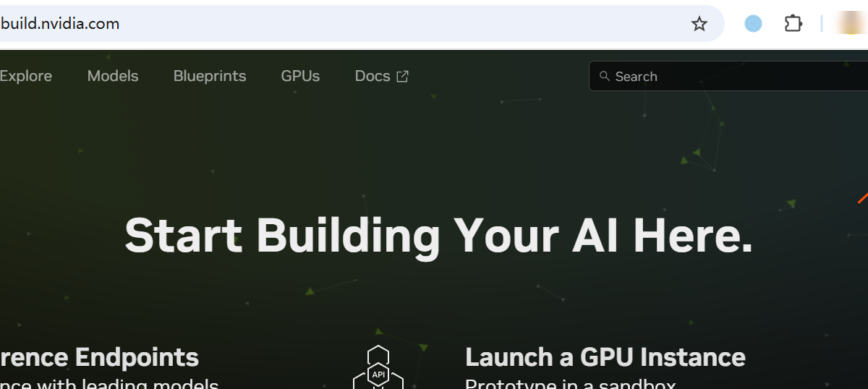
Task: Open the Launch a GPU Instance heading
Action: pos(605,357)
